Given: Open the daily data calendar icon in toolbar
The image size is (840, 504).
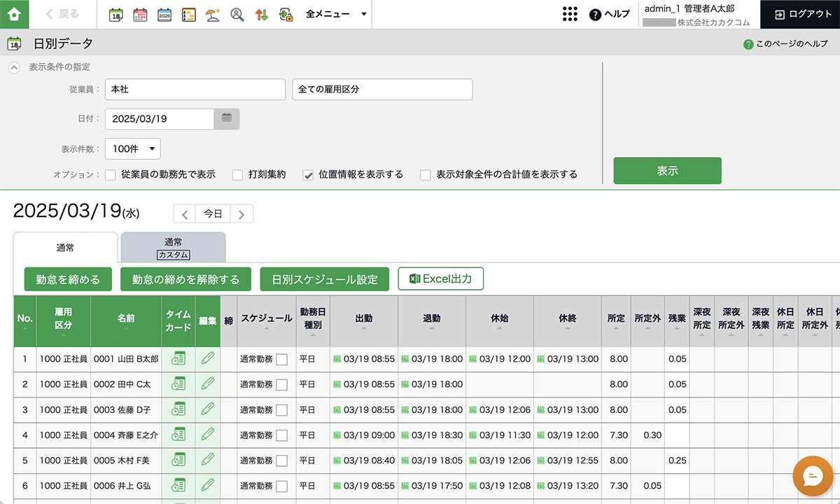Looking at the screenshot, I should (116, 14).
